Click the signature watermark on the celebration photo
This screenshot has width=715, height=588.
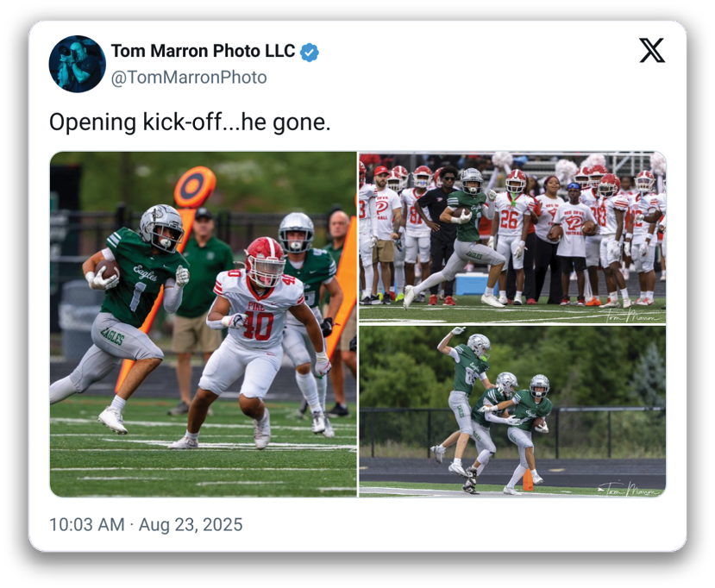click(631, 489)
